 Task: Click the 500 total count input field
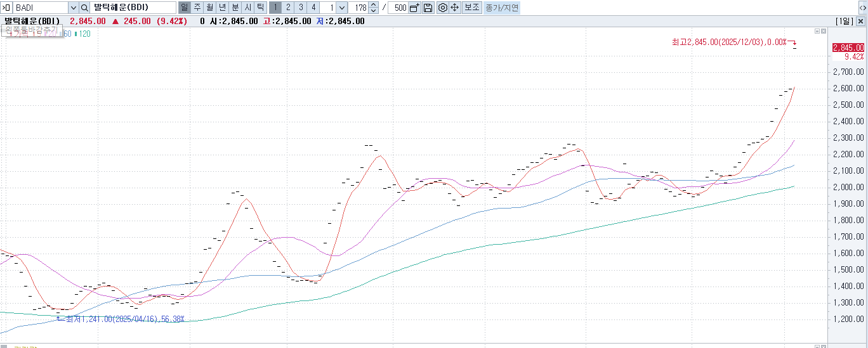(x=398, y=8)
